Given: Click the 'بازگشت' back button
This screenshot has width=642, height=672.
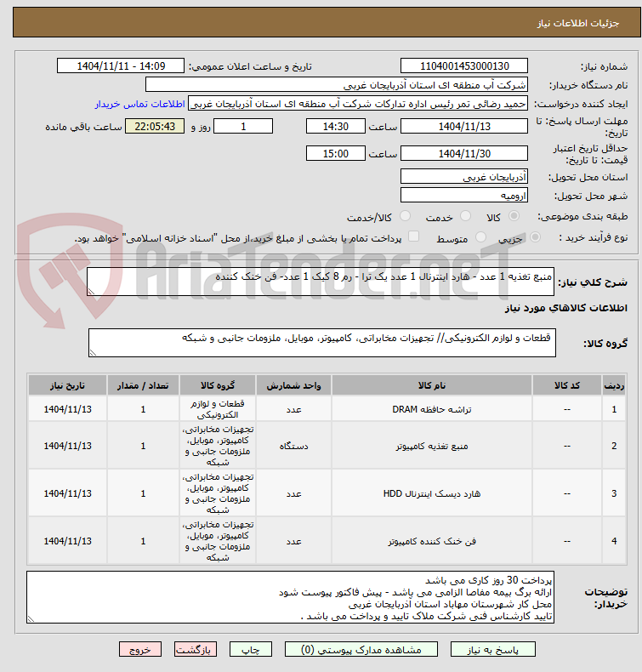Looking at the screenshot, I should click(x=196, y=649).
